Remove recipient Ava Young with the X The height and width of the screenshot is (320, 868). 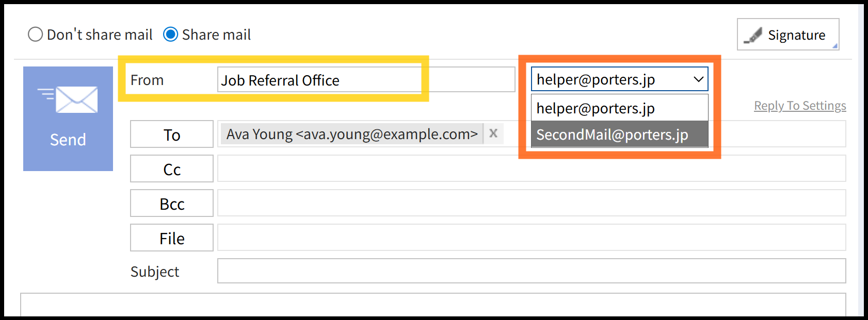click(493, 133)
